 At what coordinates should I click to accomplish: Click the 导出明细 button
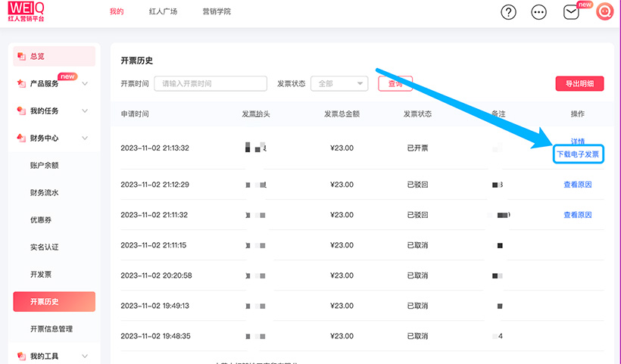point(579,84)
